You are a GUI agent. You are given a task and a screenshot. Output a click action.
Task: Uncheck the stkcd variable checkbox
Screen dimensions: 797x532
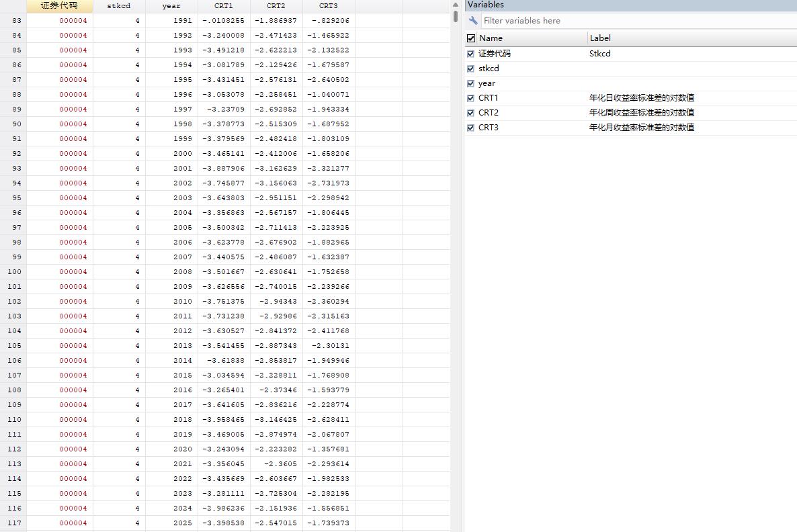click(x=470, y=69)
